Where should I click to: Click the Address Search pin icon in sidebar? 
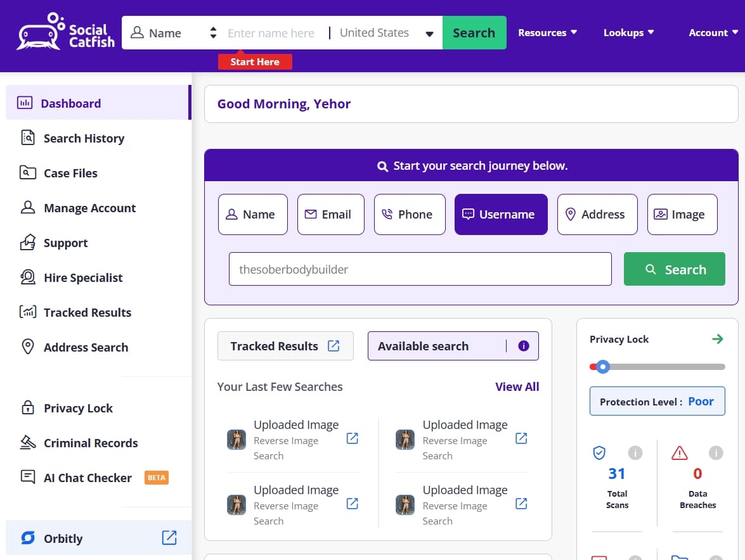tap(28, 347)
